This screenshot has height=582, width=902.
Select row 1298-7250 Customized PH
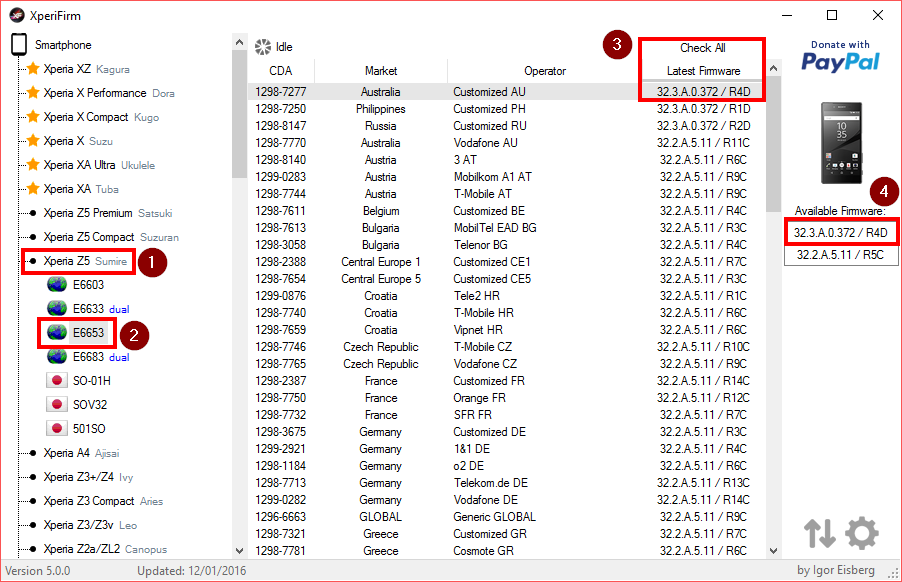(507, 109)
